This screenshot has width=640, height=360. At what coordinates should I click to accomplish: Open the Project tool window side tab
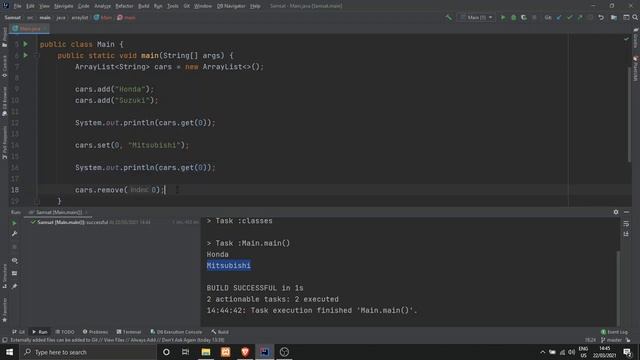click(4, 37)
